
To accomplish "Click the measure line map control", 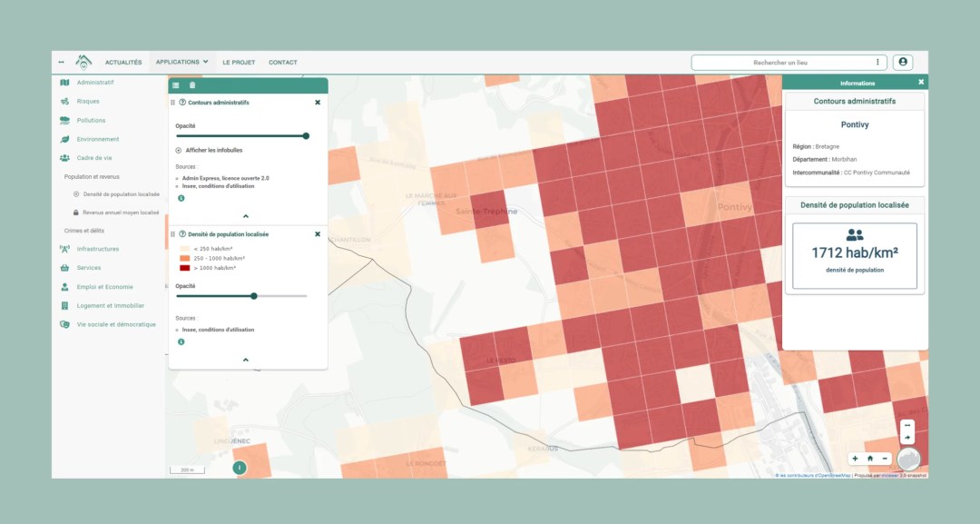I will click(x=907, y=425).
